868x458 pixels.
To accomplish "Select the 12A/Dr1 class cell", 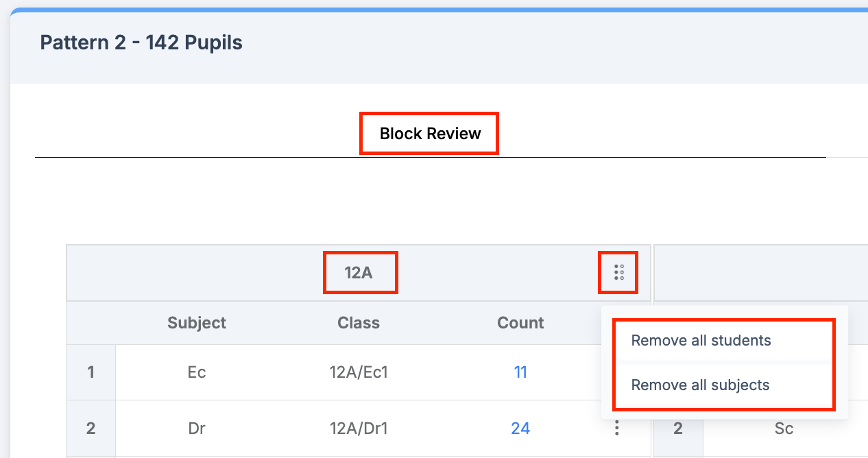I will tap(358, 428).
